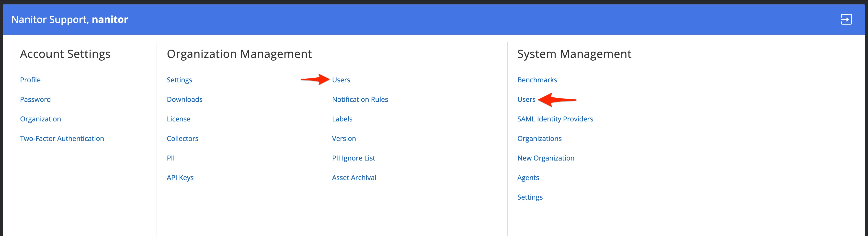Open the Collectors link
The width and height of the screenshot is (868, 236).
pos(183,138)
